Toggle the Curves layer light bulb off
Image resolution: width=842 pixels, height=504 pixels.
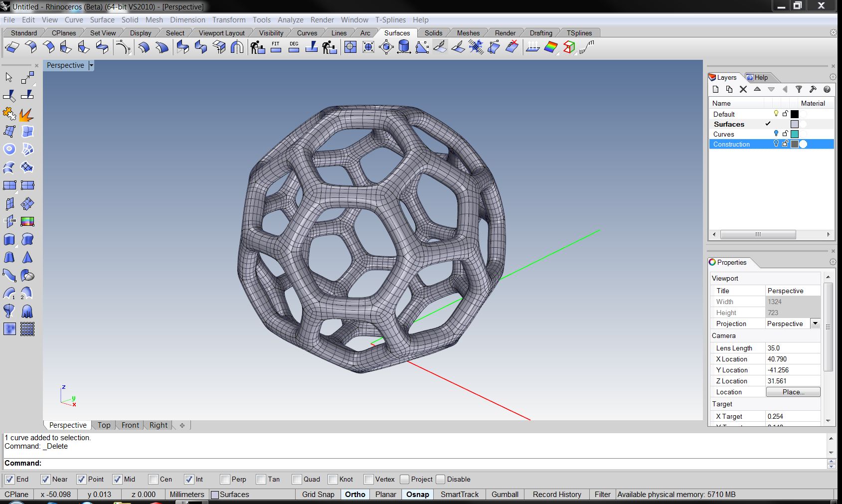coord(776,134)
